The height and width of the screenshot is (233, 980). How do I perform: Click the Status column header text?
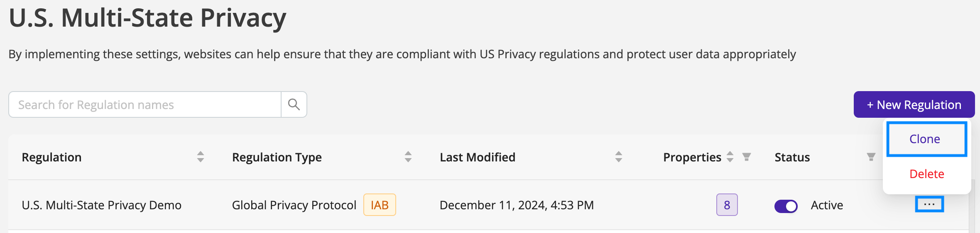coord(792,157)
